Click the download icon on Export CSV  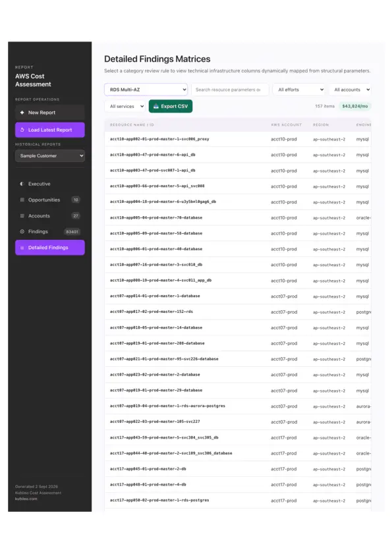click(x=156, y=106)
